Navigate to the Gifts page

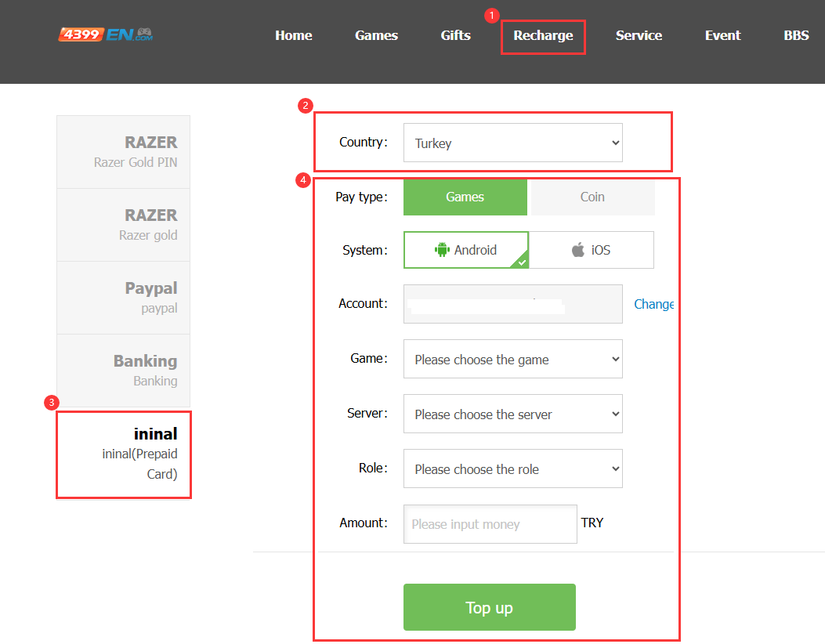455,35
